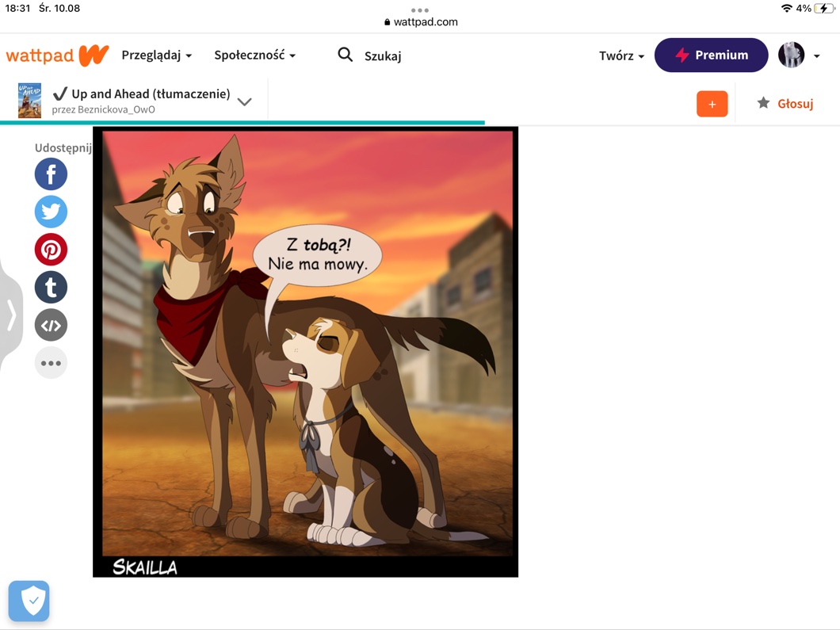Screen dimensions: 840x630
Task: Open the embed code icon
Action: [x=51, y=325]
